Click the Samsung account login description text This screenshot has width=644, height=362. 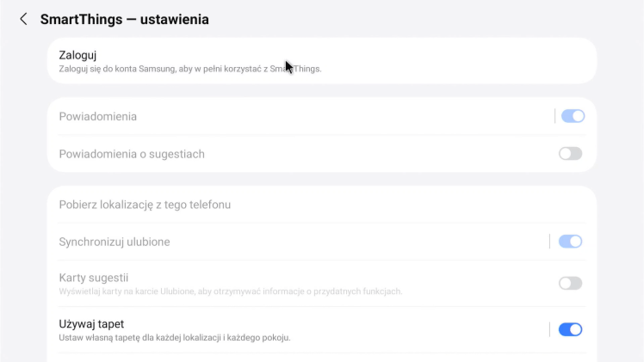[x=189, y=69]
